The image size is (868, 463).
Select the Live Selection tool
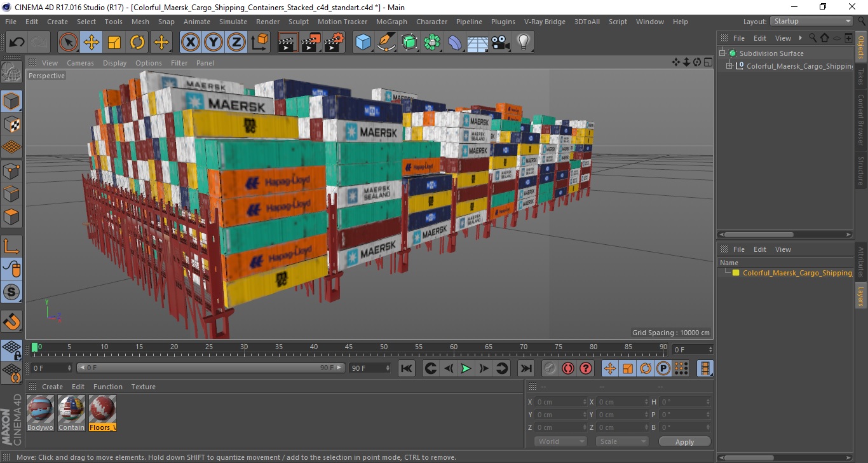pyautogui.click(x=69, y=43)
